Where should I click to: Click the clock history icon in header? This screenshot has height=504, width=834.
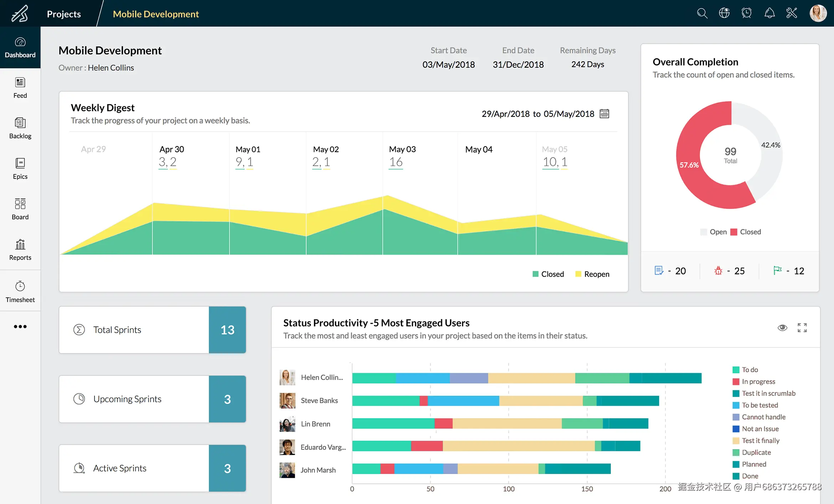(747, 14)
